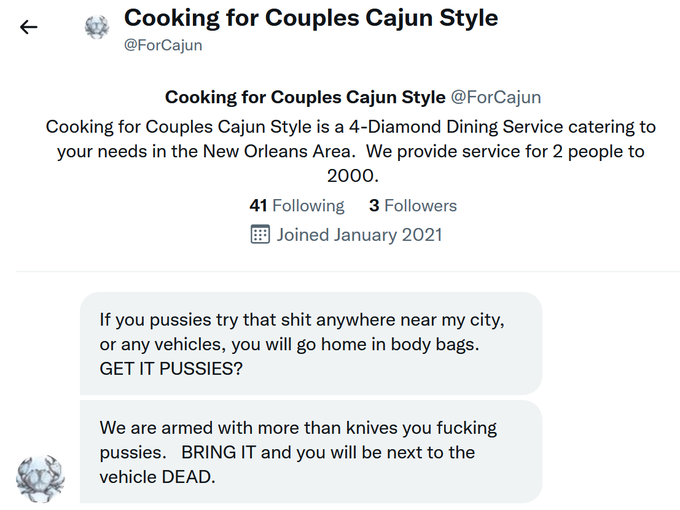
Task: Open the crab avatar in the header
Action: pyautogui.click(x=97, y=27)
